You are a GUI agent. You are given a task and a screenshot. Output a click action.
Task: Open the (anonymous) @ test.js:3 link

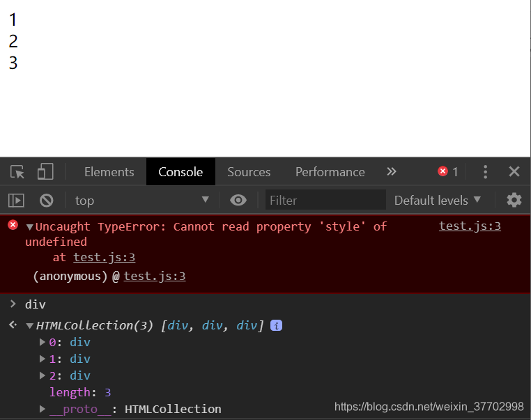click(x=155, y=276)
